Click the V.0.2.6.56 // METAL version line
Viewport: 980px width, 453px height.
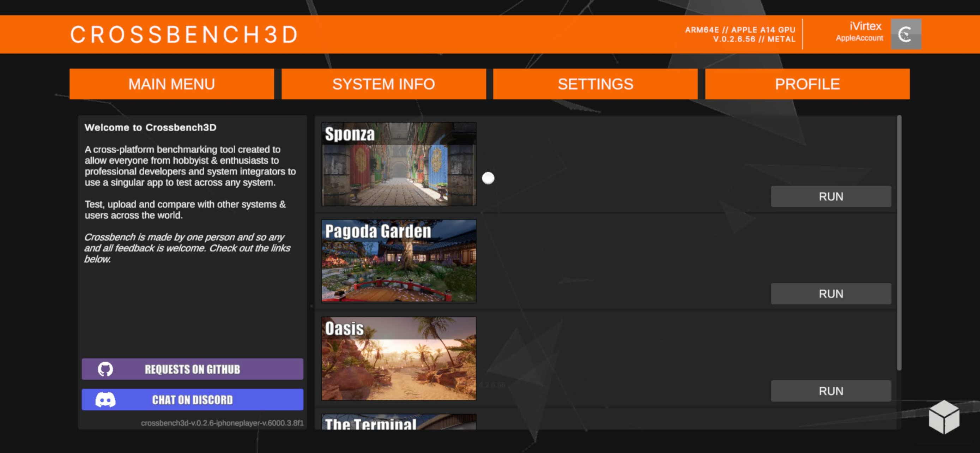[x=754, y=39]
